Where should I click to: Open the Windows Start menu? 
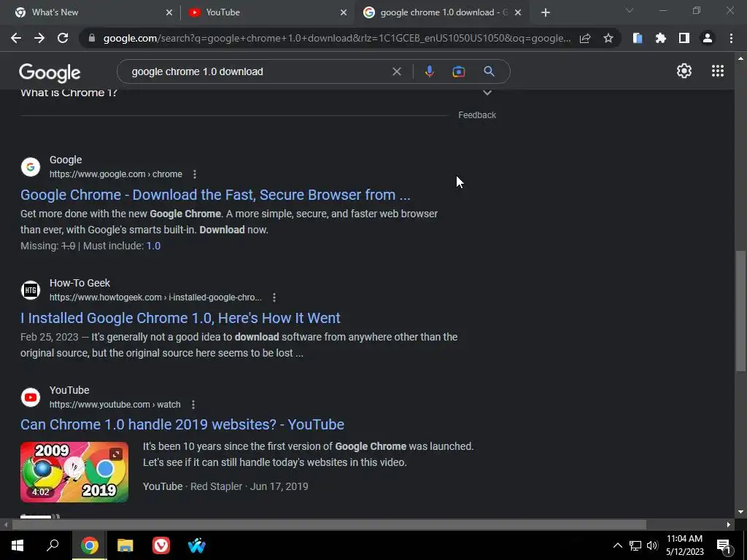tap(18, 545)
